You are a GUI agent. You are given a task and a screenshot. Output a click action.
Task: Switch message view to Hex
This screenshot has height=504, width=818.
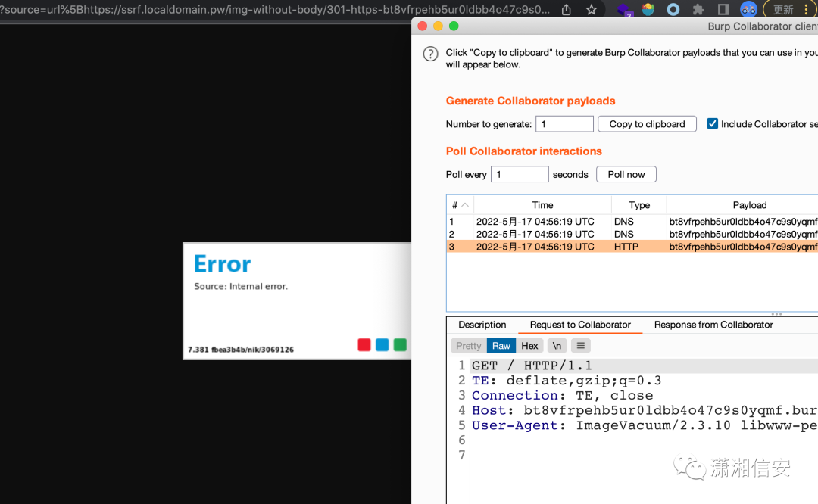529,346
